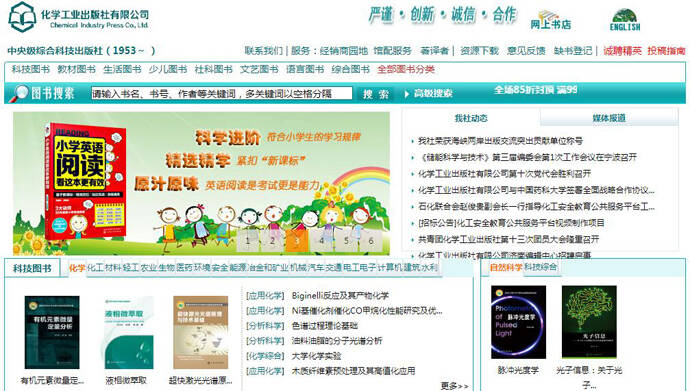690x391 pixels.
Task: Go to banner slide 6
Action: [371, 241]
